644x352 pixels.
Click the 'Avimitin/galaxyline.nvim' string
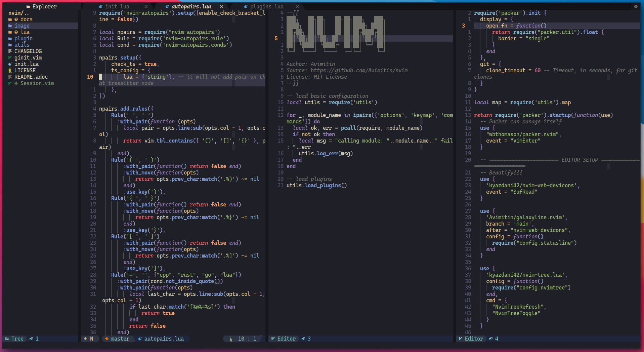tap(525, 218)
